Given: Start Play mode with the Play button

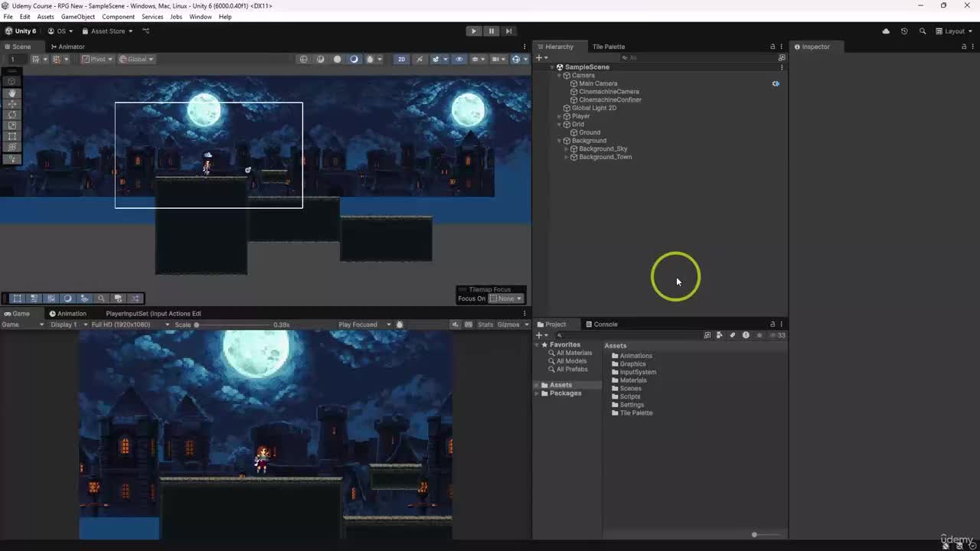Looking at the screenshot, I should tap(473, 31).
